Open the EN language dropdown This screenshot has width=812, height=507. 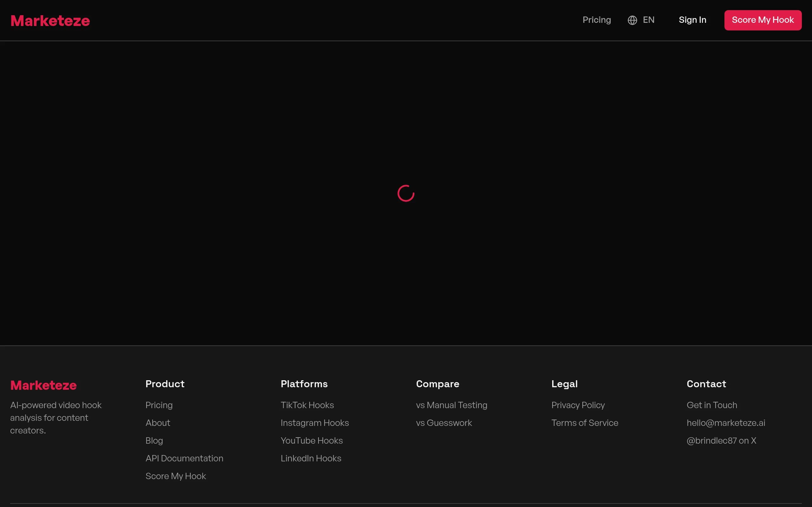641,20
